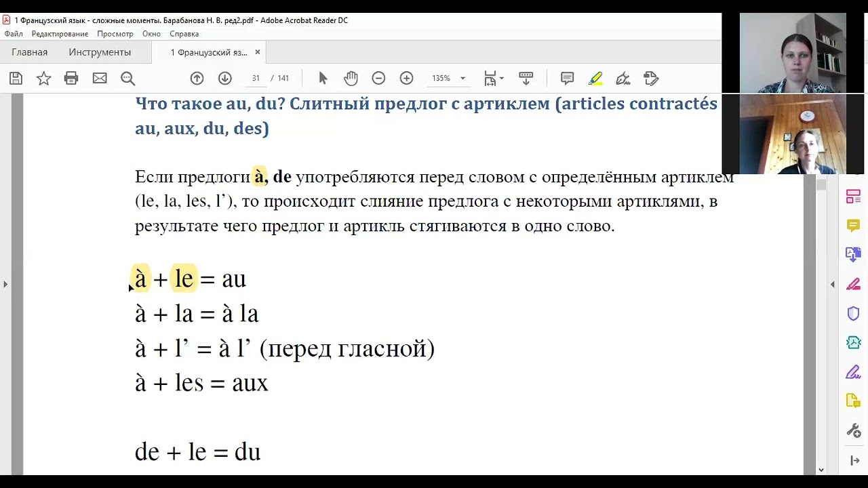This screenshot has height=488, width=868.
Task: Switch to the Инструменты tab
Action: click(100, 52)
